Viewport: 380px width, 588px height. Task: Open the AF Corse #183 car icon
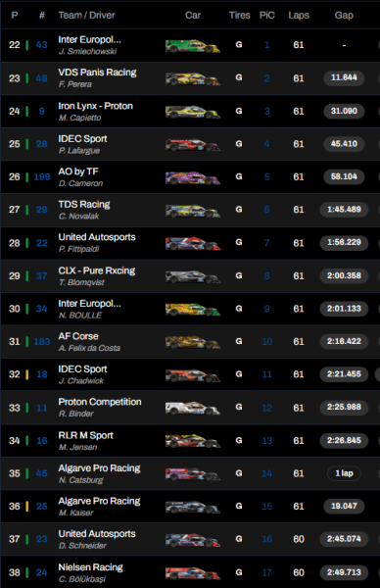point(193,342)
